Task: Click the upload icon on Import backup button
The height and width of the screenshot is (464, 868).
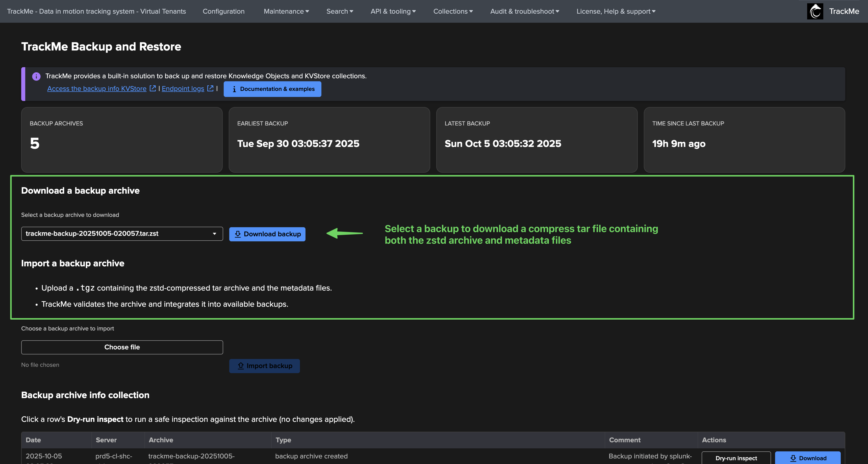Action: [241, 366]
